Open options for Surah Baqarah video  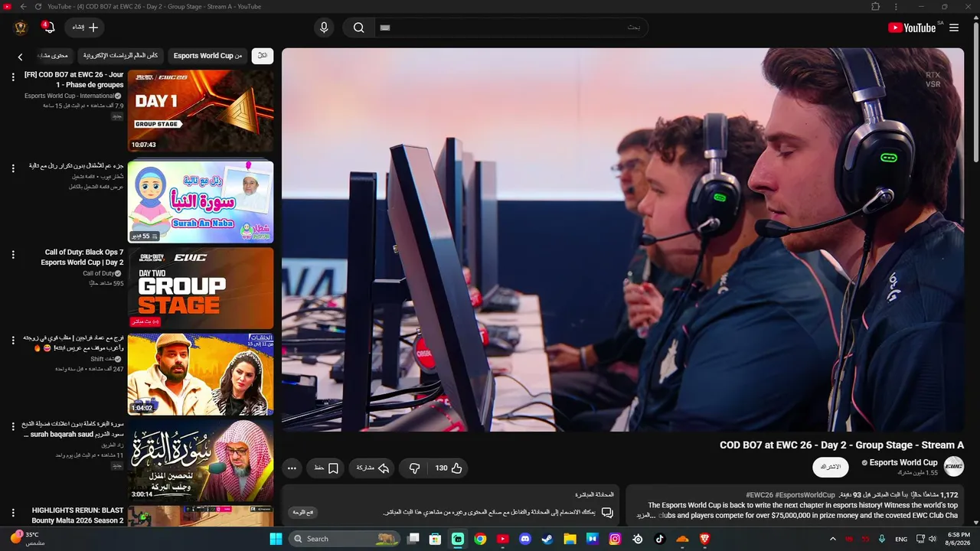pos(13,426)
